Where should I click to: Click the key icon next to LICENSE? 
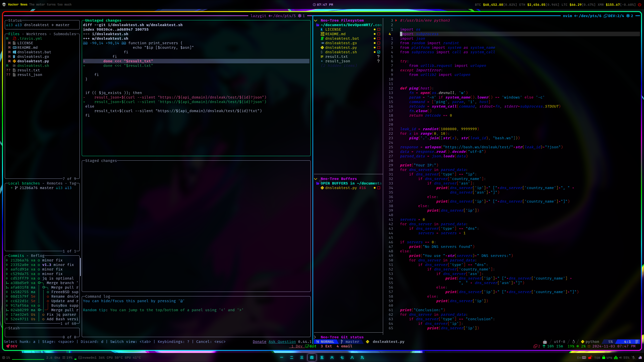point(322,29)
